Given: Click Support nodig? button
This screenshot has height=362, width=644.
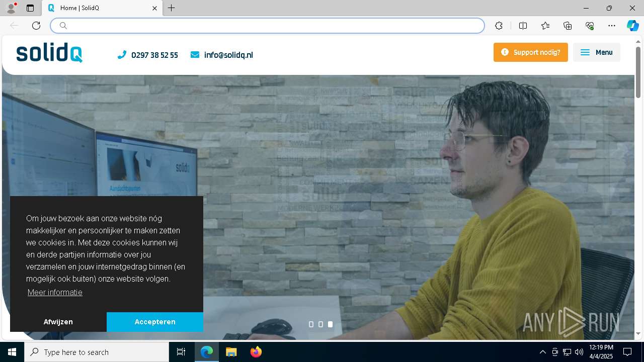Looking at the screenshot, I should click(x=531, y=52).
